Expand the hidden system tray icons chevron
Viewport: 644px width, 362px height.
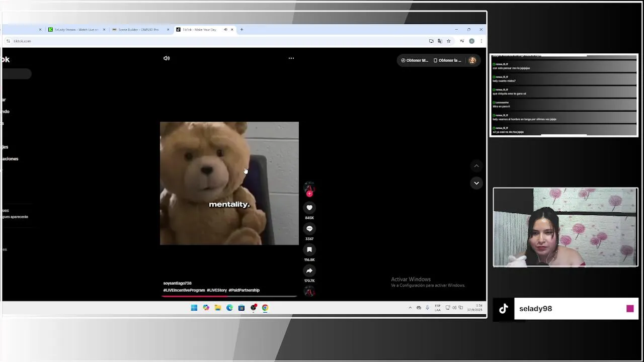point(410,308)
